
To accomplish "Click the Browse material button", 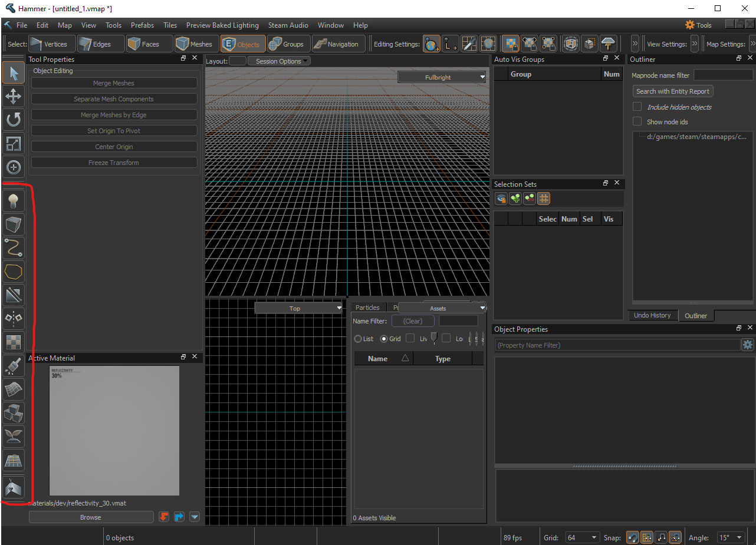I will pos(91,517).
